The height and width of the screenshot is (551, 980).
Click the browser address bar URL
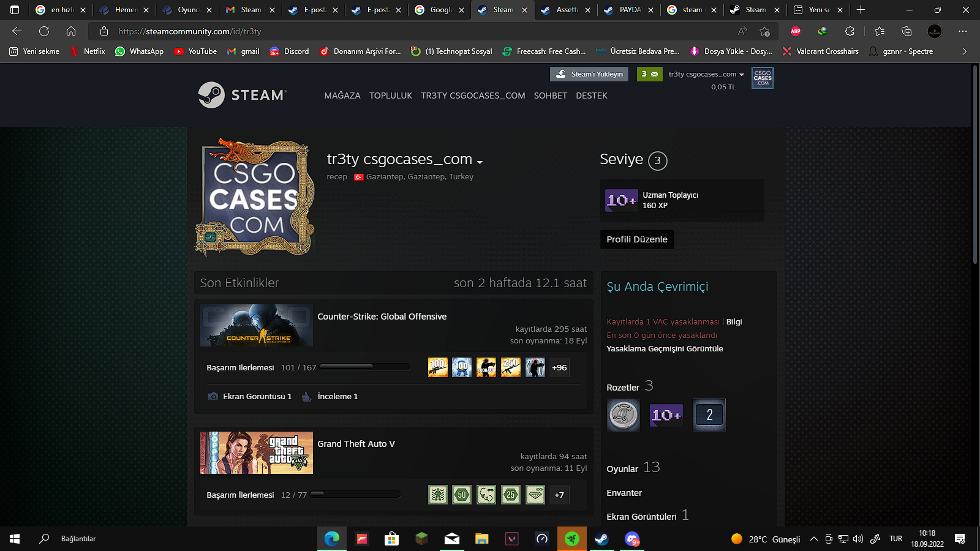(x=189, y=31)
